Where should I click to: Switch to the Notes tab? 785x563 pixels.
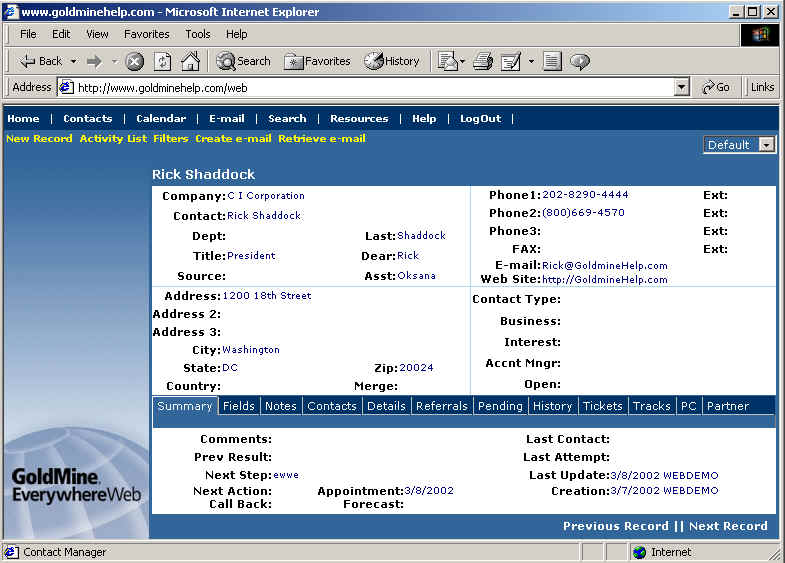(x=280, y=406)
